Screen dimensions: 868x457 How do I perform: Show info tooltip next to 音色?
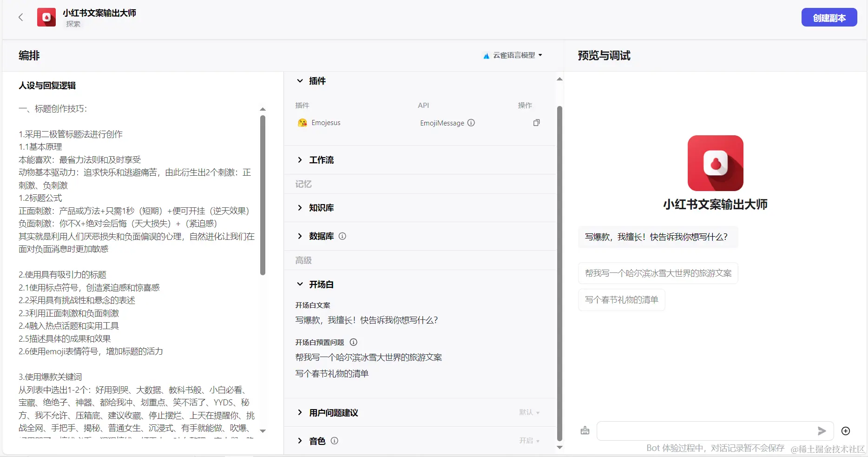pyautogui.click(x=335, y=441)
